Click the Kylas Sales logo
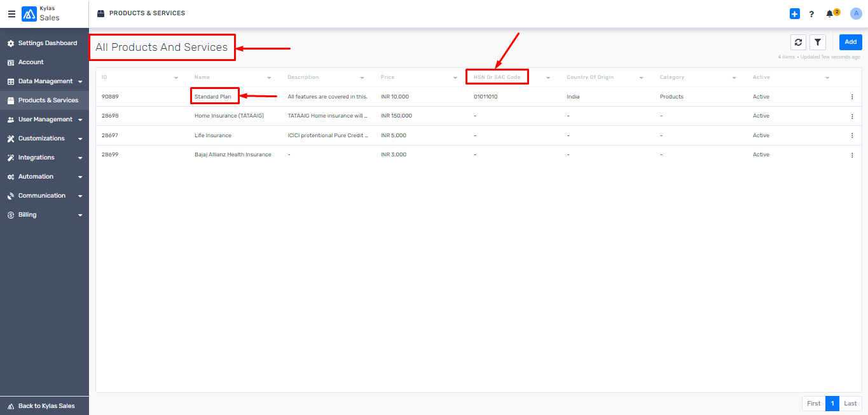This screenshot has height=415, width=868. pyautogui.click(x=29, y=14)
